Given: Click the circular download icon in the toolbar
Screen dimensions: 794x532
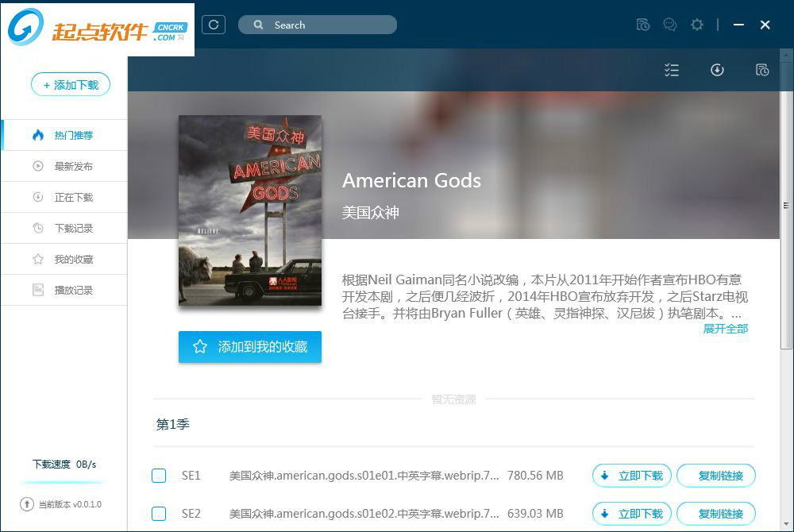Looking at the screenshot, I should pyautogui.click(x=717, y=70).
